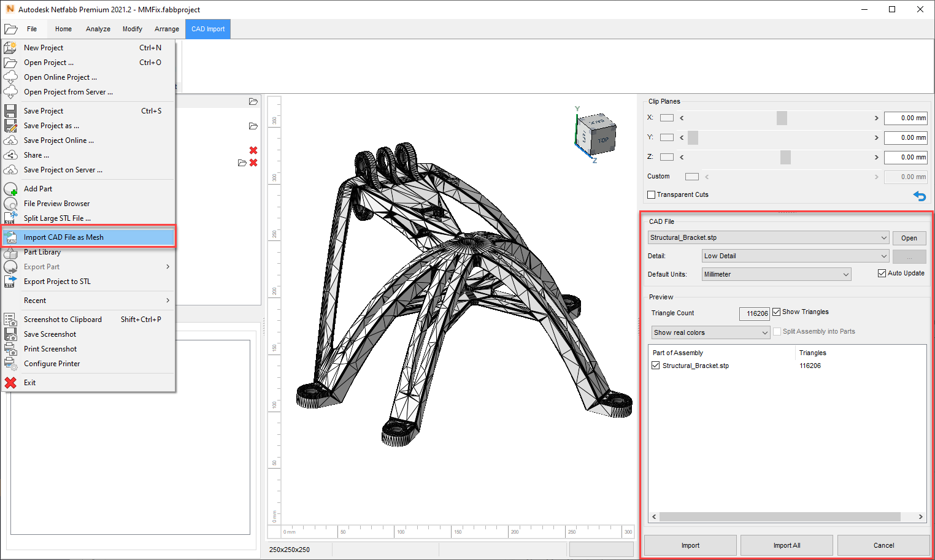935x560 pixels.
Task: Switch to the Analyze tab
Action: [x=98, y=29]
